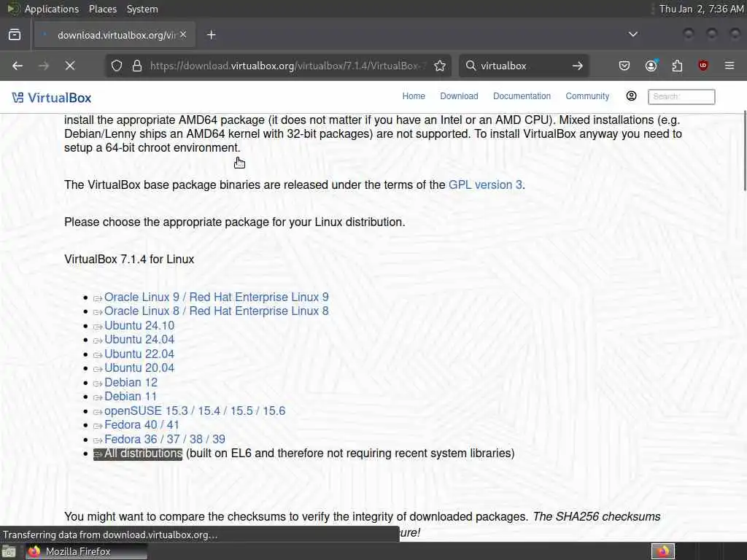The height and width of the screenshot is (560, 747).
Task: Click the All distributions link
Action: [x=143, y=454]
